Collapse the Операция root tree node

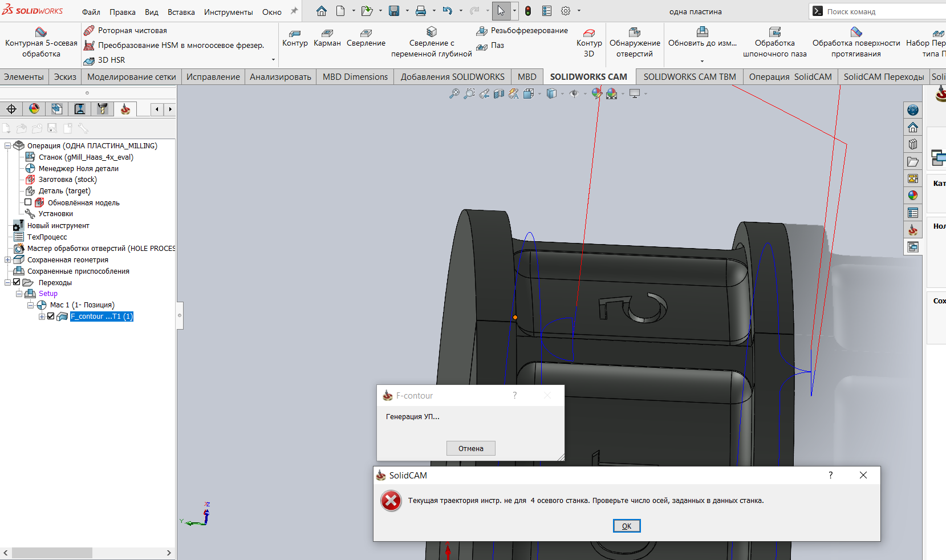[x=8, y=146]
